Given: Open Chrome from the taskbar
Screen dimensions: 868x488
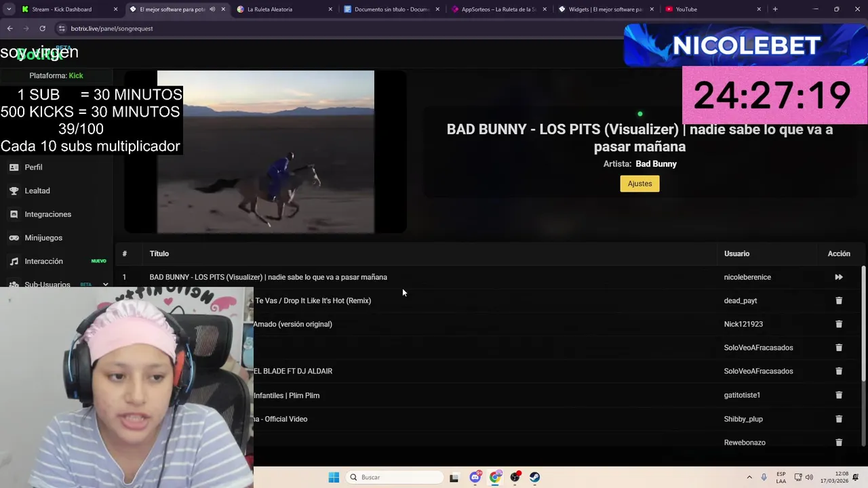Looking at the screenshot, I should pyautogui.click(x=496, y=477).
